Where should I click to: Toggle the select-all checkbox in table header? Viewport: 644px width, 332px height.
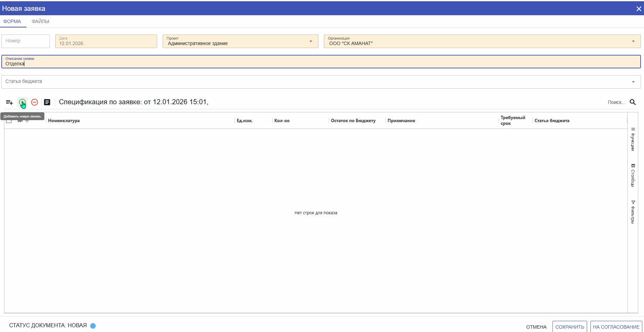9,121
